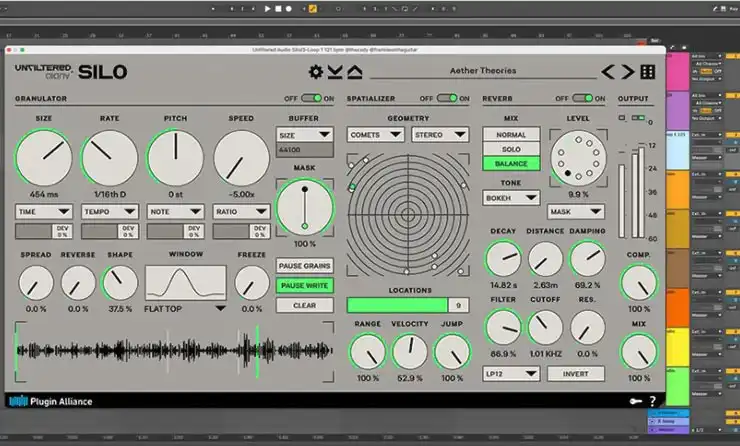Open the BOKEH tone dropdown

point(511,198)
